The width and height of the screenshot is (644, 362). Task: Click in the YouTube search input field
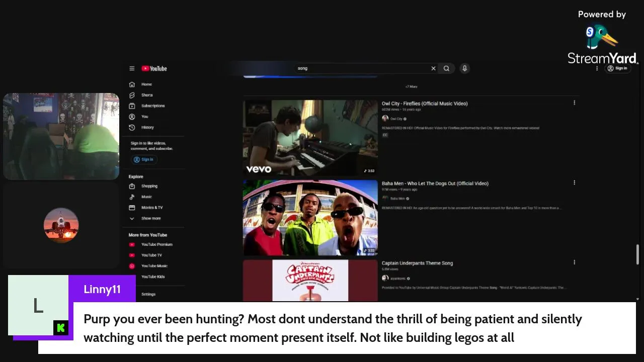361,68
